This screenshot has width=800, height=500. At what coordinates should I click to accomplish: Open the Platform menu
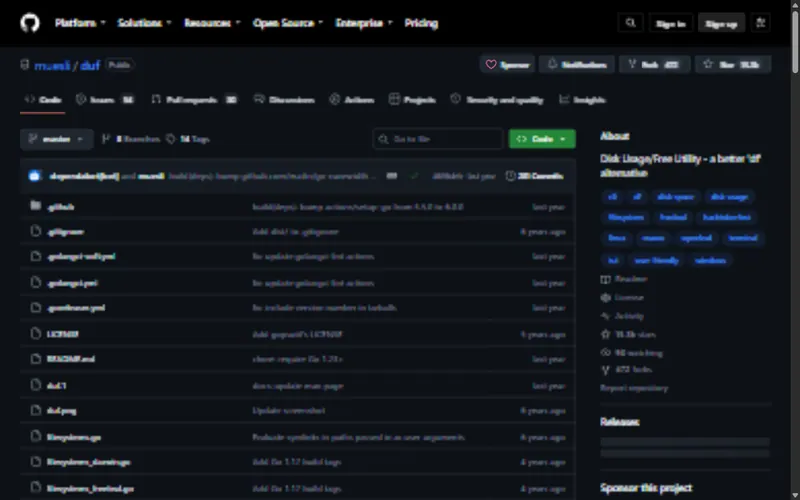click(x=80, y=23)
